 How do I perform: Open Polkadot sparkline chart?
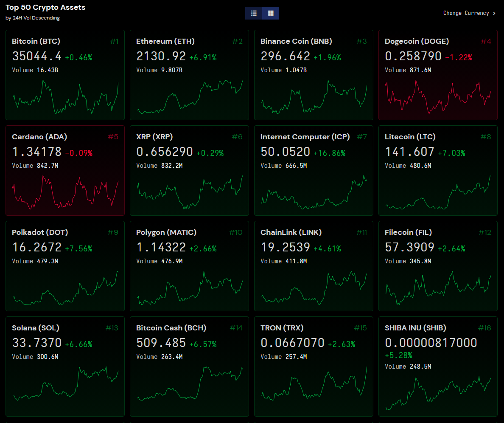(x=65, y=288)
